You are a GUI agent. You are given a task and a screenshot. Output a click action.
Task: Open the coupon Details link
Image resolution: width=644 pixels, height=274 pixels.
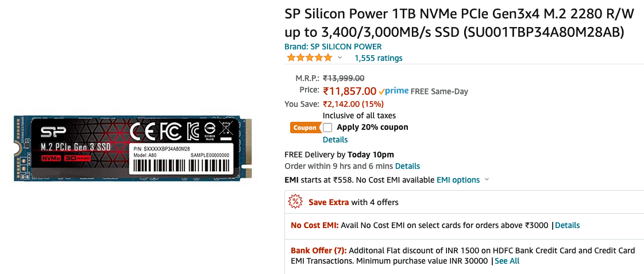tap(335, 140)
